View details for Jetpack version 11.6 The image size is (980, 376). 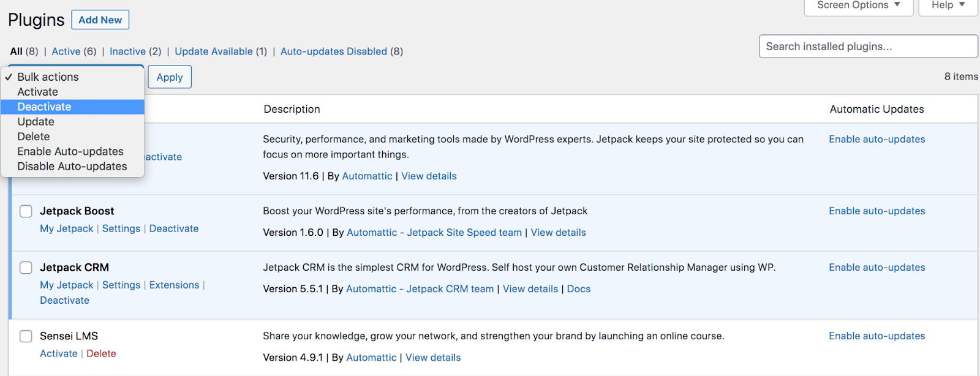coord(429,176)
